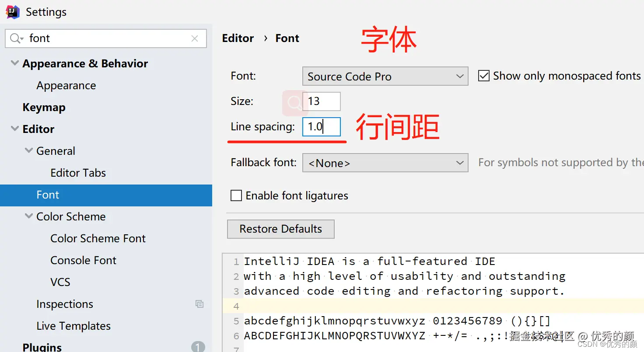Click the copy icon next to Inspections
This screenshot has width=644, height=352.
click(199, 304)
